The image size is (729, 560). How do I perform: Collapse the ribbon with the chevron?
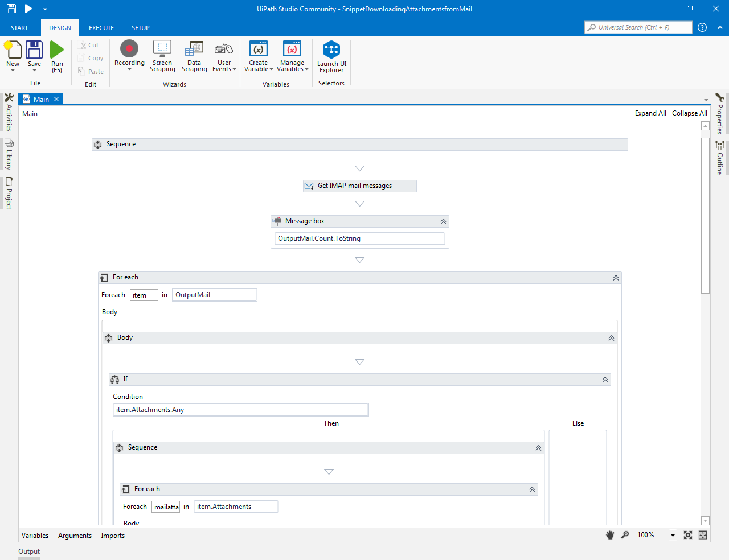(720, 27)
